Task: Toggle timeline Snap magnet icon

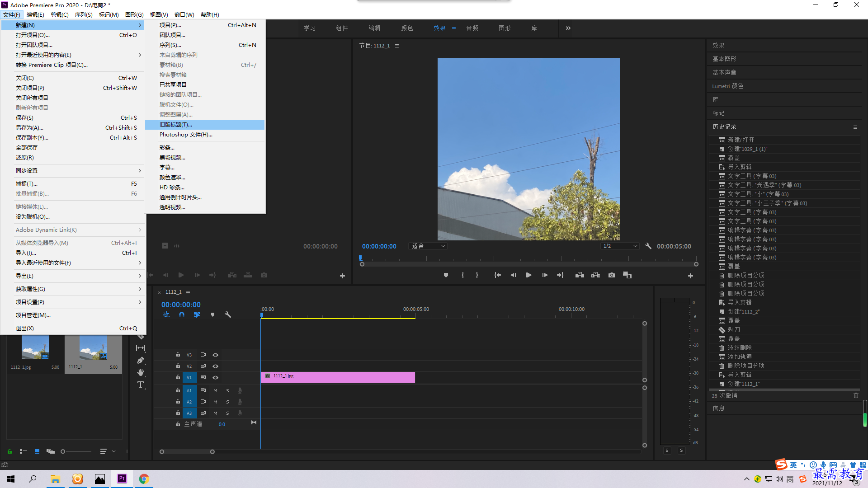Action: pyautogui.click(x=182, y=314)
